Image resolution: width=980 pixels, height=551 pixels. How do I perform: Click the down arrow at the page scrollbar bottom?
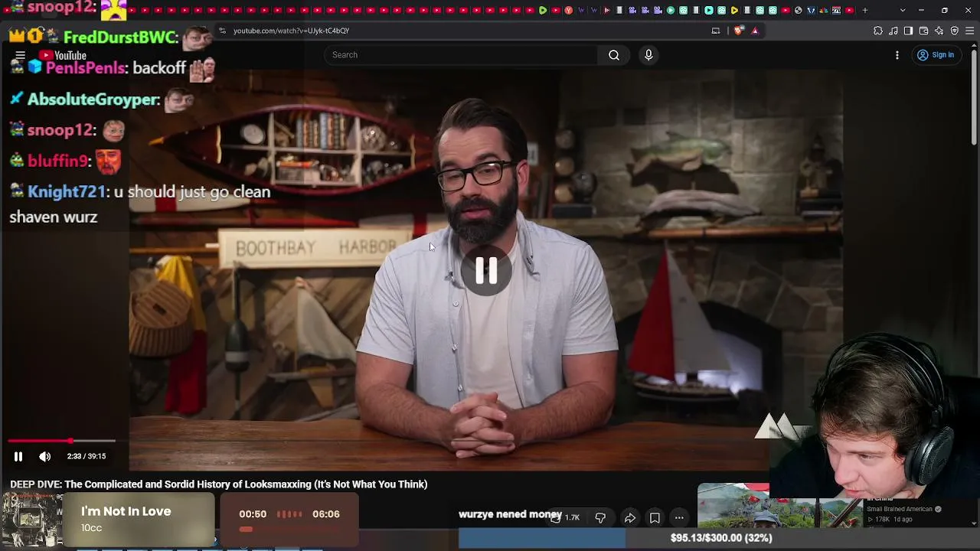coord(973,523)
